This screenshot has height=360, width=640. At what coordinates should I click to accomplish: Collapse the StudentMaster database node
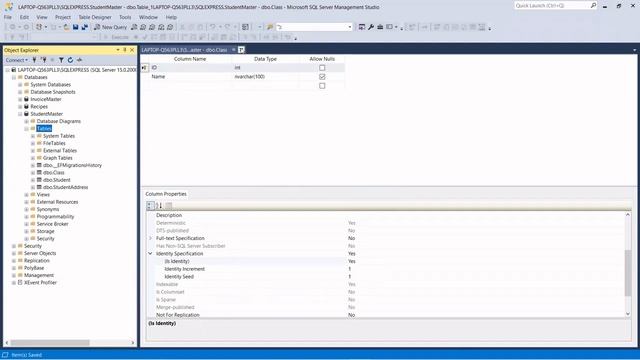pyautogui.click(x=20, y=114)
